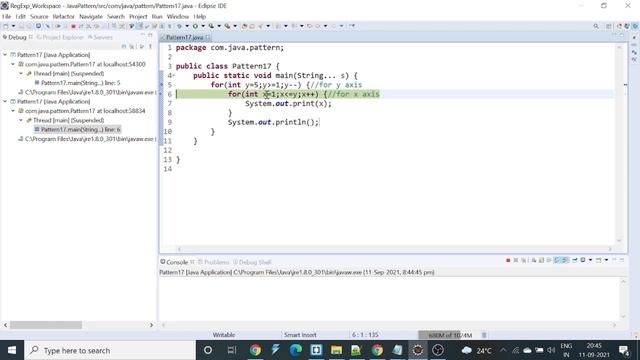Viewport: 640px width, 360px height.
Task: Run garbage collector trash icon in status bar
Action: 484,335
